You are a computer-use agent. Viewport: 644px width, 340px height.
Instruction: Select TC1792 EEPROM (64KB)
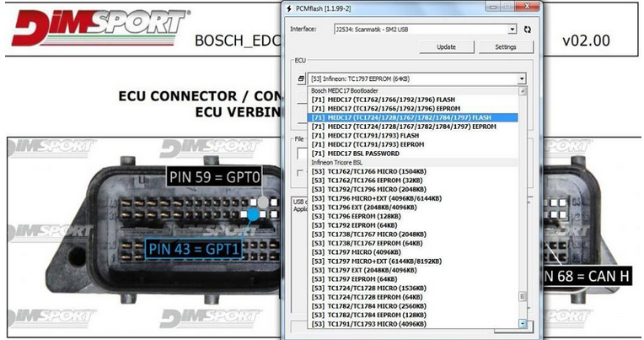[x=412, y=226]
